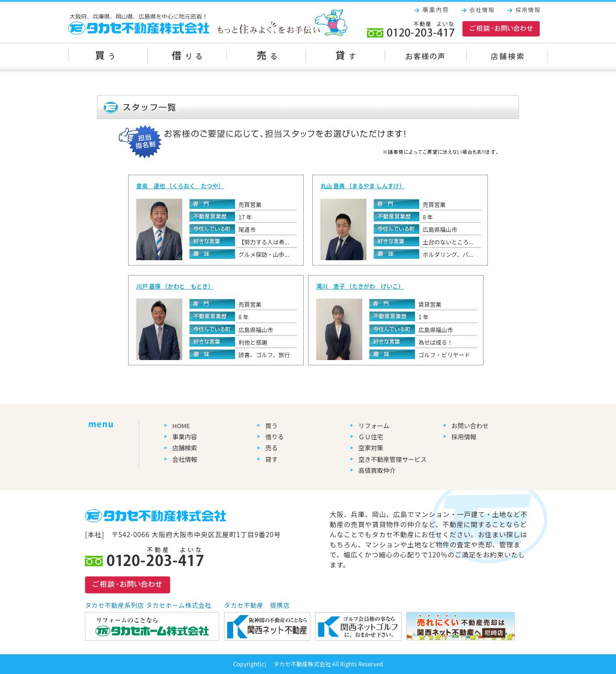Open 空き不動産管理サービス in the footer menu

point(392,460)
